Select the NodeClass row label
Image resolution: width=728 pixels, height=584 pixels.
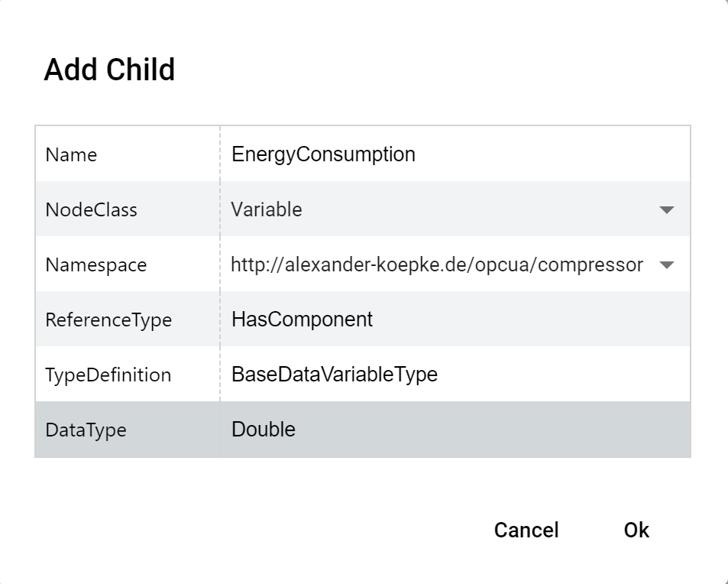click(91, 209)
